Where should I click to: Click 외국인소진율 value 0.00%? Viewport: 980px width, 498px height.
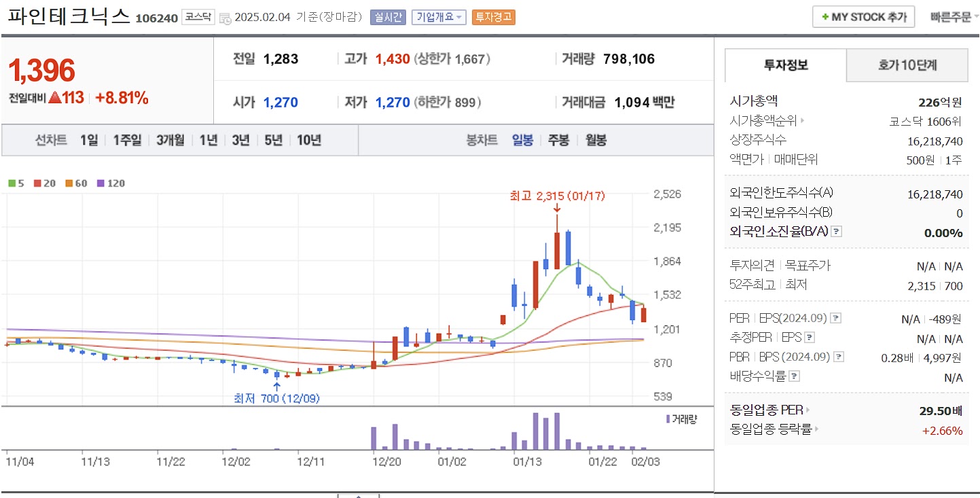coord(943,233)
